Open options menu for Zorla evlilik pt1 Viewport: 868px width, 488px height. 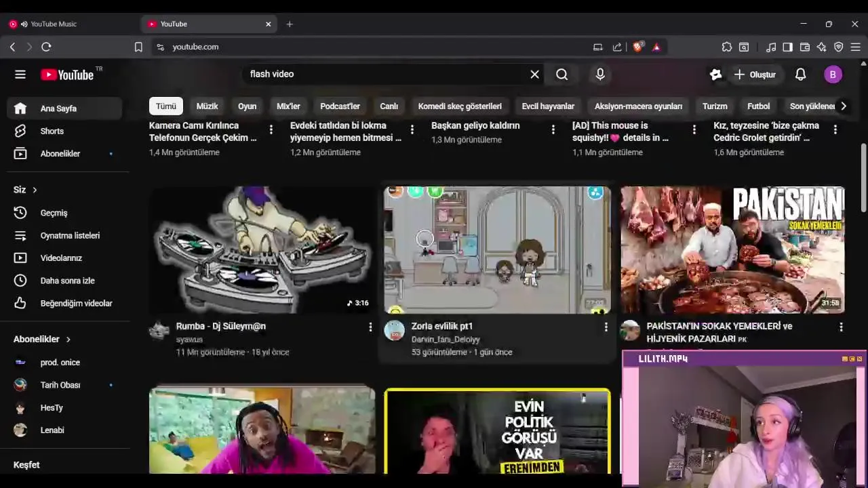pos(606,327)
